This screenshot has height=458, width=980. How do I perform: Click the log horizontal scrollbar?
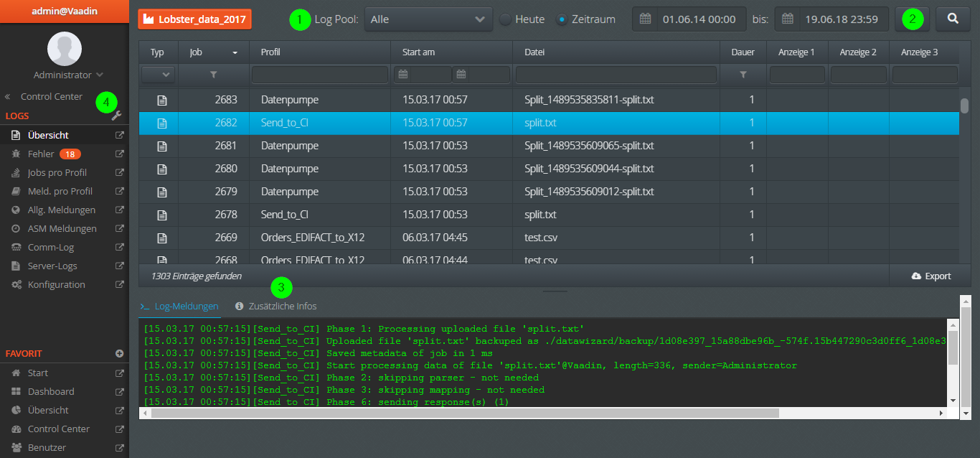tap(465, 413)
